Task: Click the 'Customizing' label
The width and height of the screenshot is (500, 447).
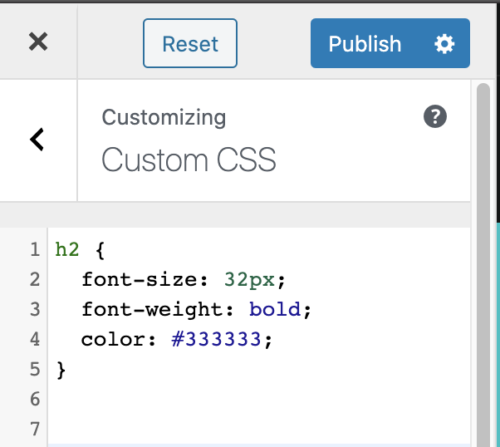Action: pos(164,118)
